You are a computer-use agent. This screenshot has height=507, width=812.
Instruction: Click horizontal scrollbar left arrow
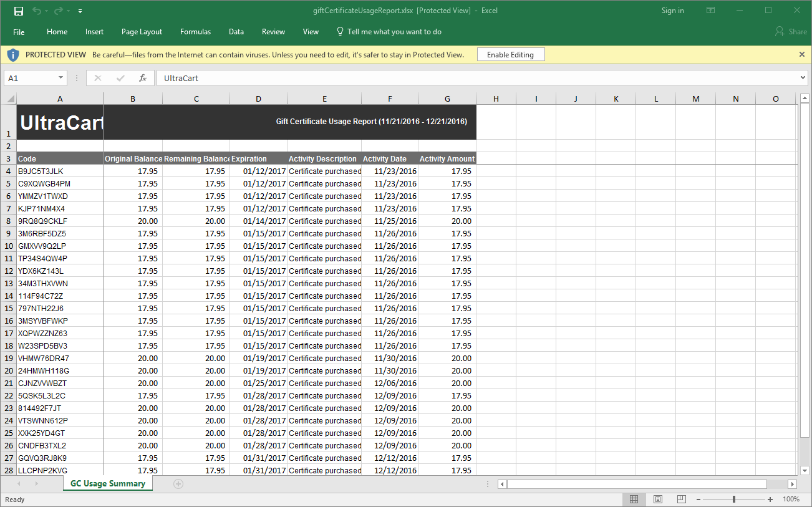click(502, 484)
